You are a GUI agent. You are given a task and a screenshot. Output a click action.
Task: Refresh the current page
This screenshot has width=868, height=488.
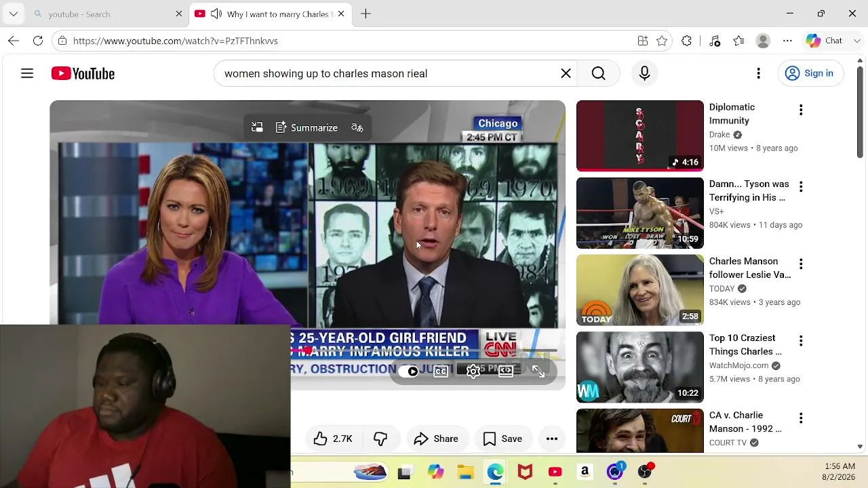tap(38, 41)
